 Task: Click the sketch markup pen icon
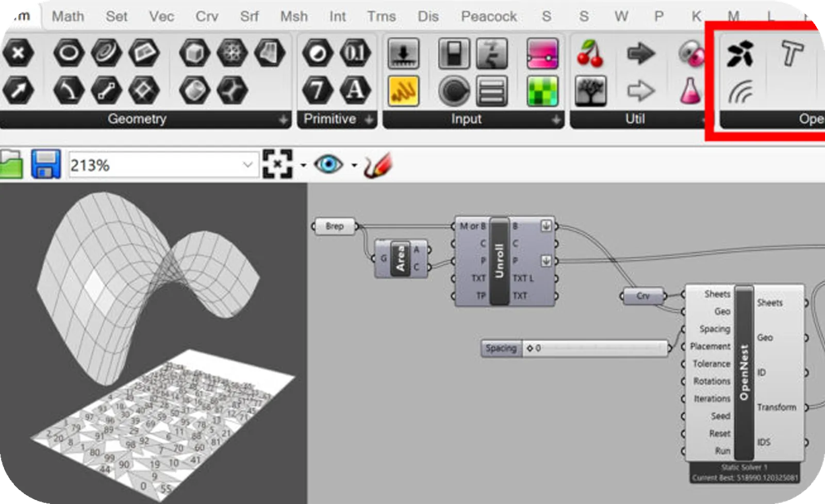(x=377, y=165)
